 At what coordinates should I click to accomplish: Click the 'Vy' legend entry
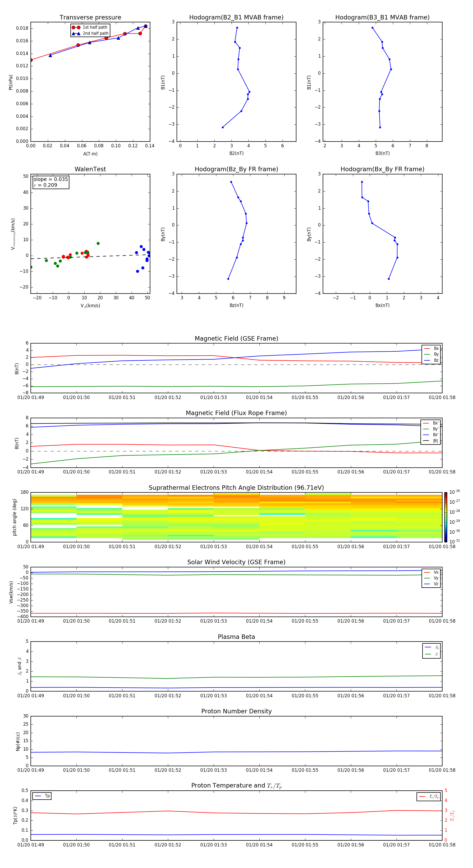coord(431,578)
